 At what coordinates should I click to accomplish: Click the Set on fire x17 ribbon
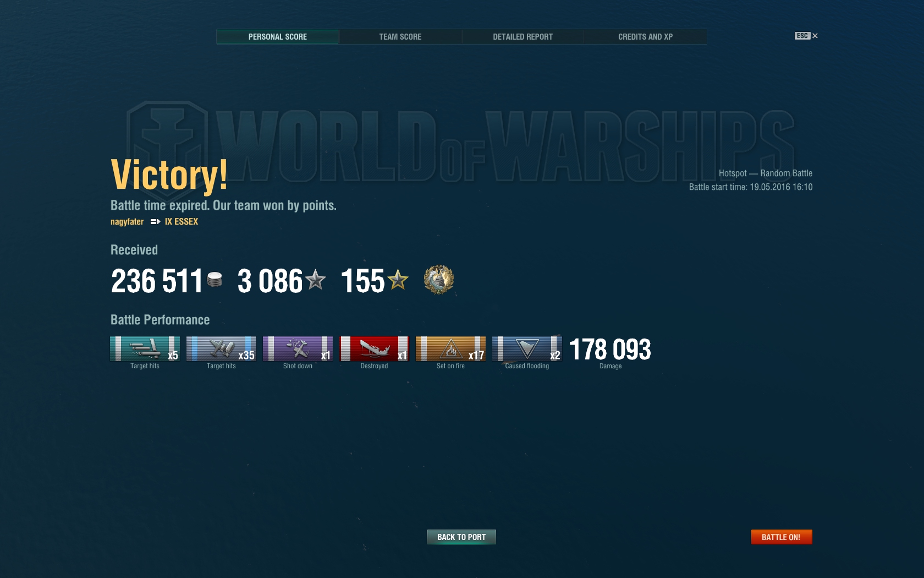click(x=450, y=348)
